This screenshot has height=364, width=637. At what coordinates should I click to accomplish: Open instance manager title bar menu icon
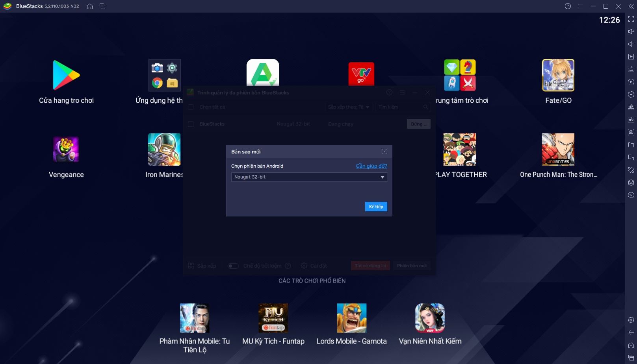pos(402,92)
